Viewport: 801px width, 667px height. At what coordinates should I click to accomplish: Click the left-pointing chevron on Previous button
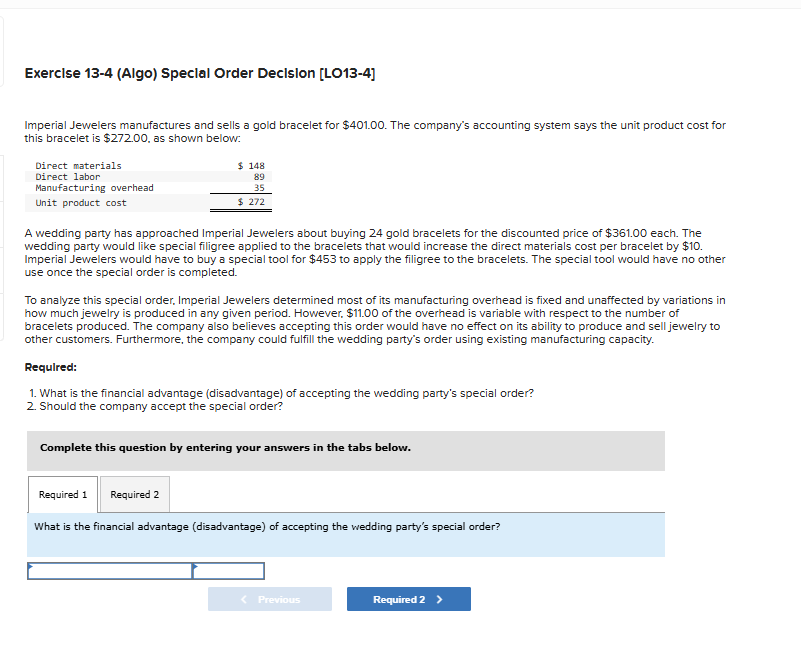tap(243, 599)
